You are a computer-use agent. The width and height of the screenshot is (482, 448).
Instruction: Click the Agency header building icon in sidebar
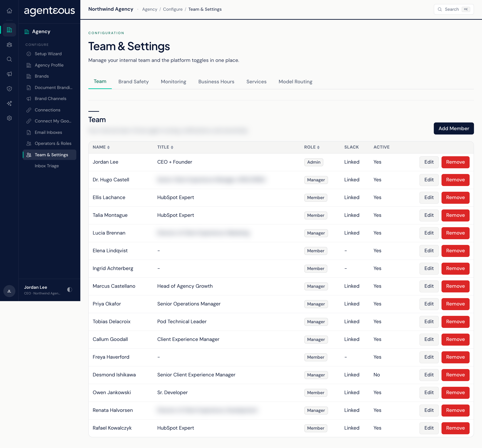pos(27,32)
